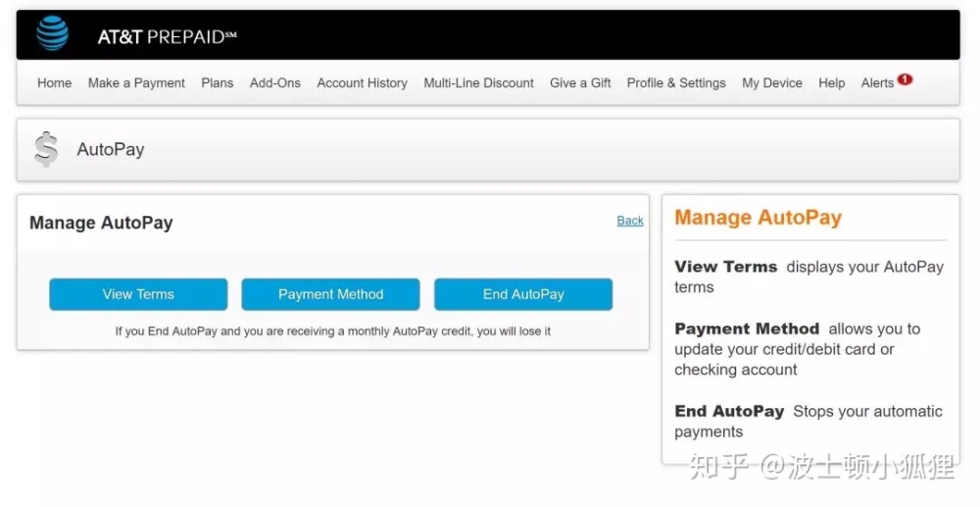Open the Alerts menu item

point(877,83)
